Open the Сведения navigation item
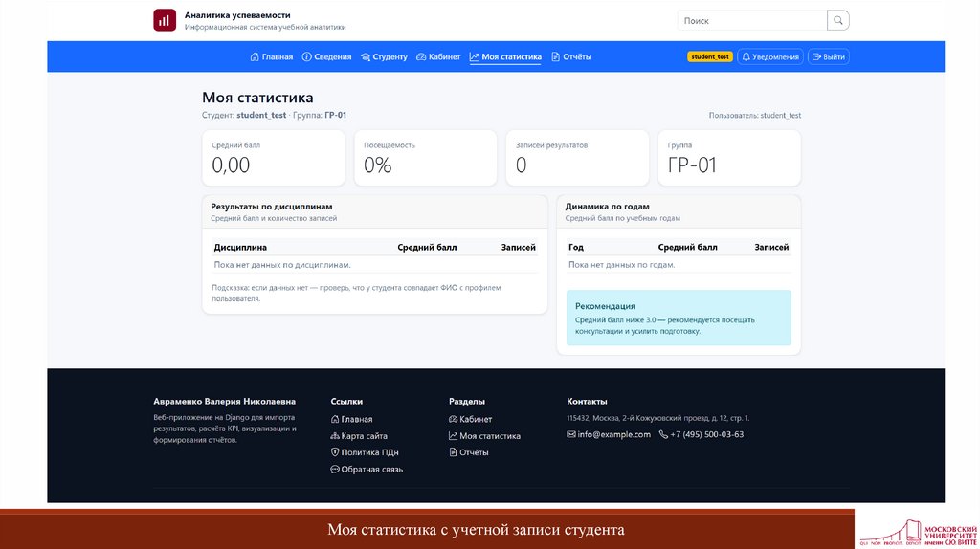980x549 pixels. (x=327, y=56)
